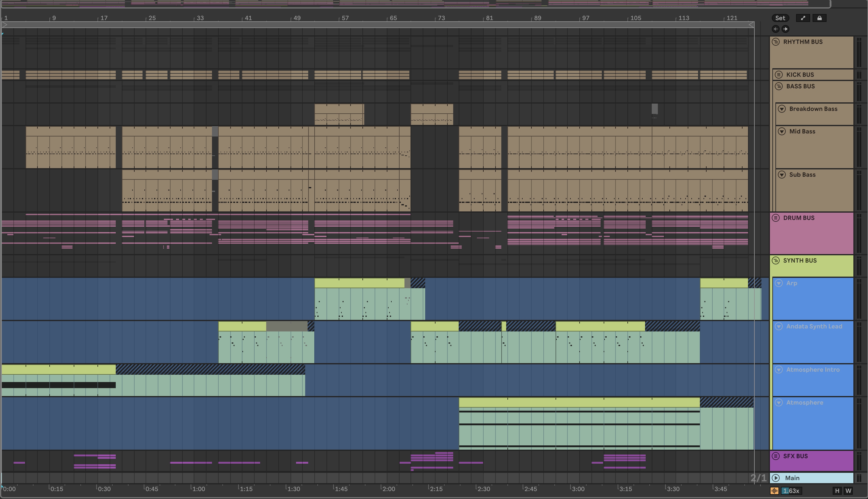Select the Atmosphere clip header bar
This screenshot has width=868, height=499.
pyautogui.click(x=579, y=402)
